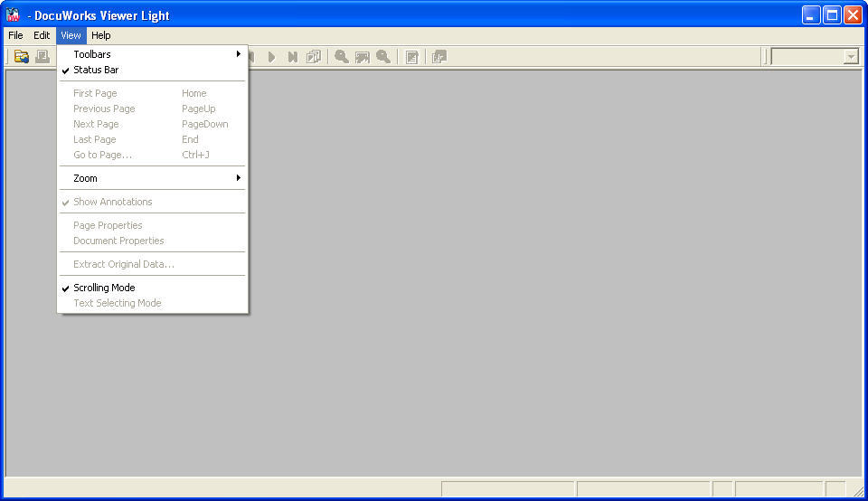868x501 pixels.
Task: Choose Next Page menu entry
Action: [x=153, y=124]
